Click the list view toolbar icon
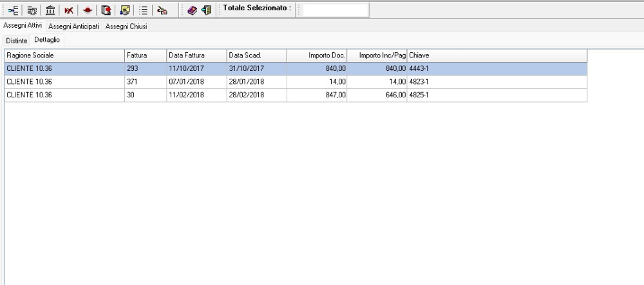The height and width of the screenshot is (285, 644). [144, 11]
